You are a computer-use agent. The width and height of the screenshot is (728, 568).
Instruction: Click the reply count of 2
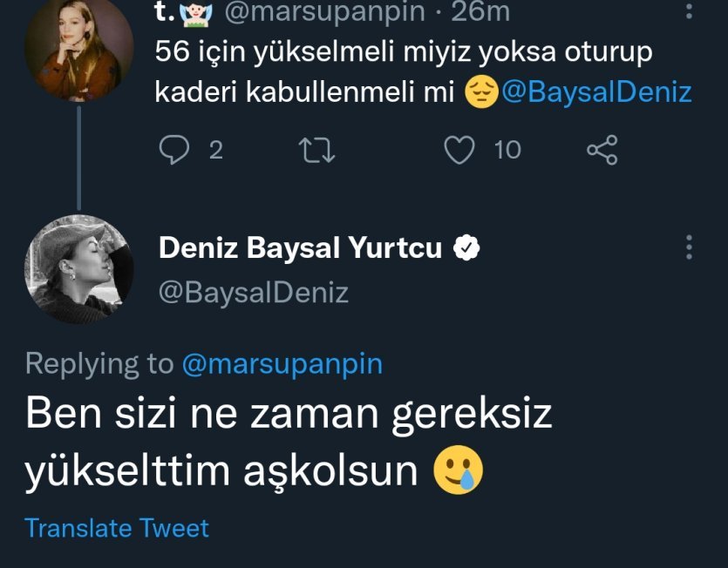[215, 150]
